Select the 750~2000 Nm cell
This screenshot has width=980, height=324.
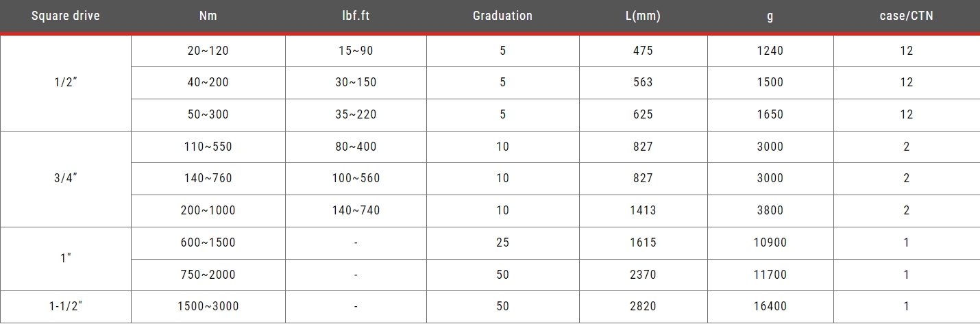coord(208,275)
